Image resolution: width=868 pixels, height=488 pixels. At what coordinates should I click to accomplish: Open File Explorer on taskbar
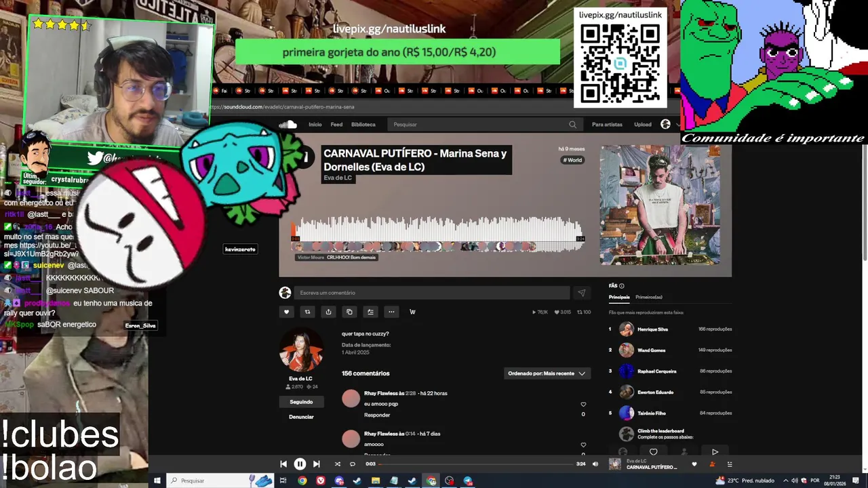pyautogui.click(x=376, y=481)
